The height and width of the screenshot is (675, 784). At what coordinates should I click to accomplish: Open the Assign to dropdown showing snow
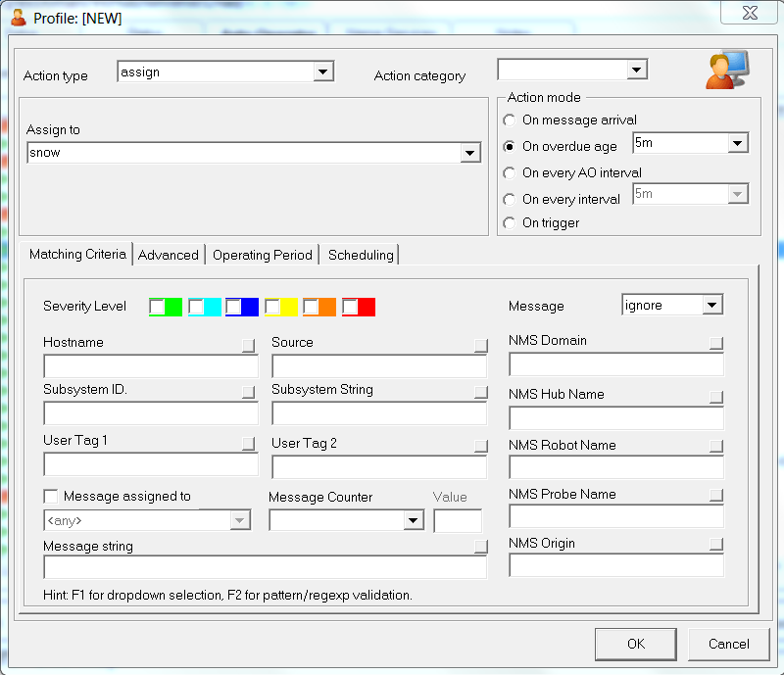pyautogui.click(x=470, y=153)
